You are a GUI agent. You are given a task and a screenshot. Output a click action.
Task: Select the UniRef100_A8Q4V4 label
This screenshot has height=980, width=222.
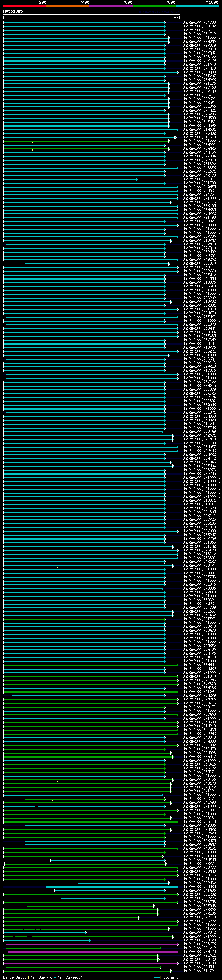point(199,565)
